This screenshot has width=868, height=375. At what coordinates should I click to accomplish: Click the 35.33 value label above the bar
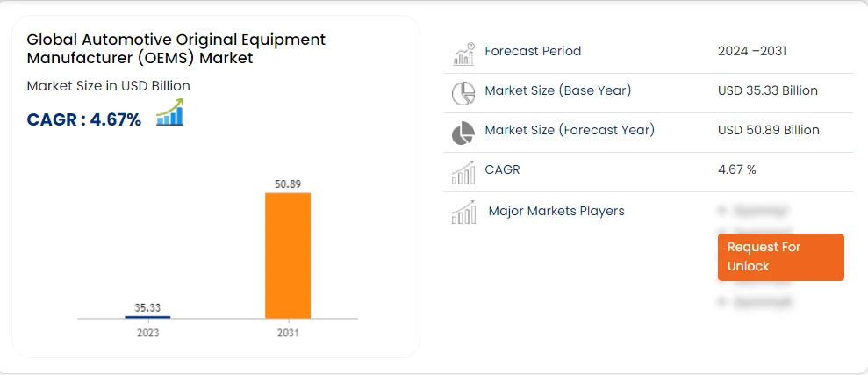(x=147, y=307)
